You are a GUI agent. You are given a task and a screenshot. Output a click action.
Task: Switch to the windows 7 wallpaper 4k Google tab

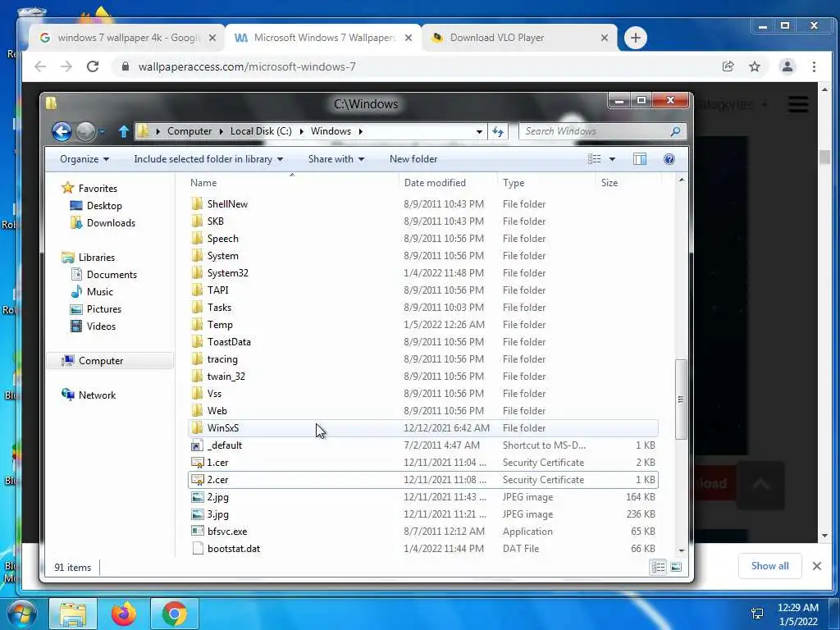[x=127, y=38]
